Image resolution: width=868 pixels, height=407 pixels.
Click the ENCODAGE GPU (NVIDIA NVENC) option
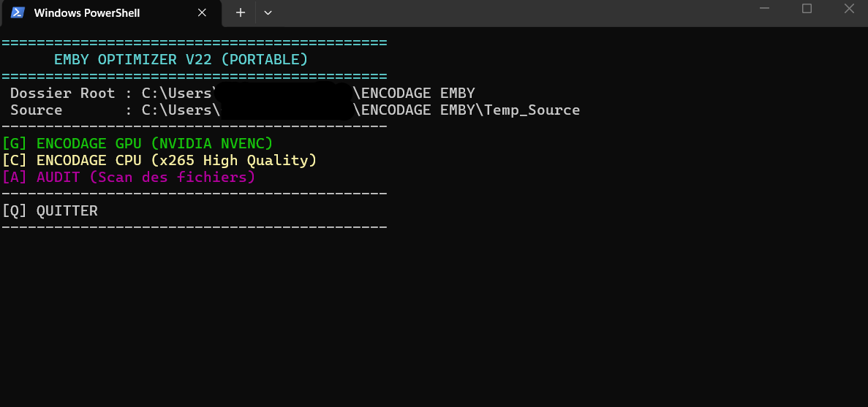pos(137,143)
